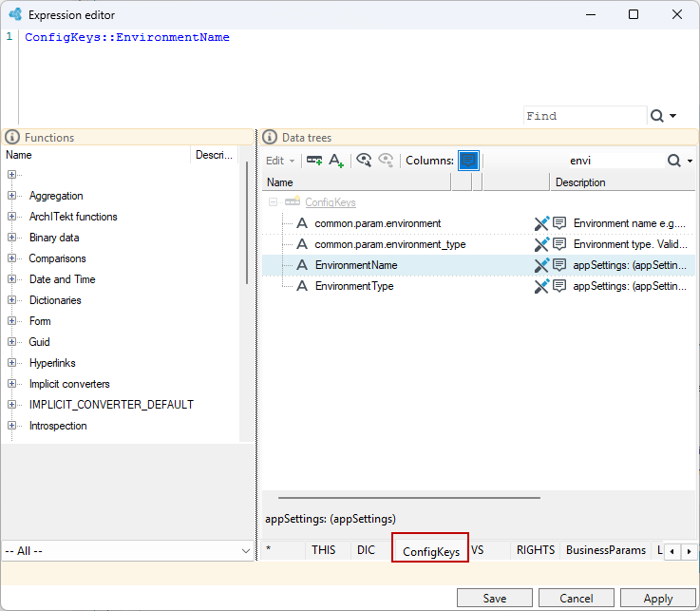Click the add field icon in Data trees toolbar

coord(314,161)
